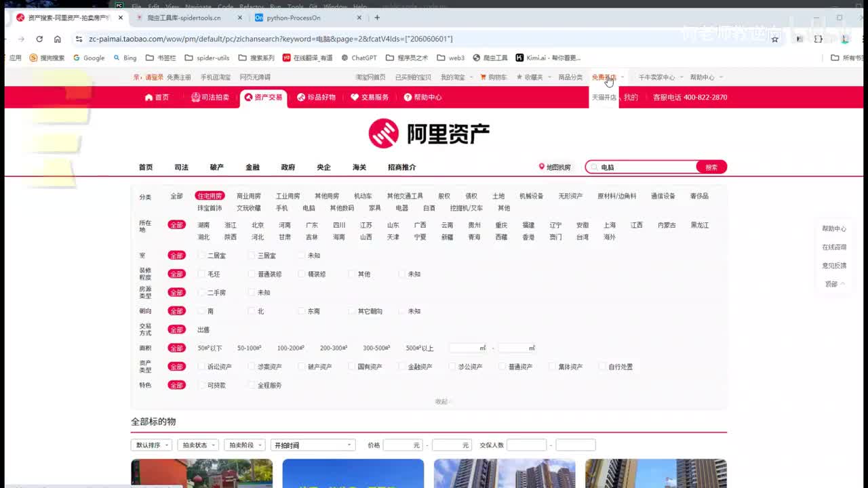Bookmark this page with the star icon

click(775, 39)
